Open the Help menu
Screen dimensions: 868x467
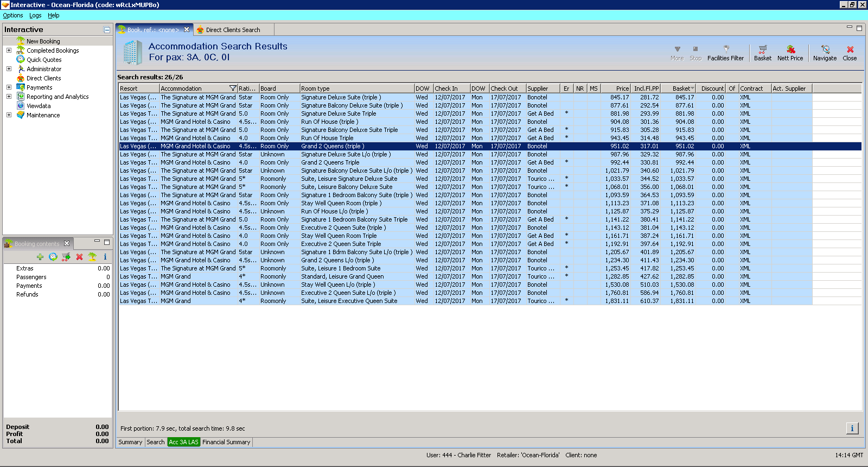coord(53,15)
